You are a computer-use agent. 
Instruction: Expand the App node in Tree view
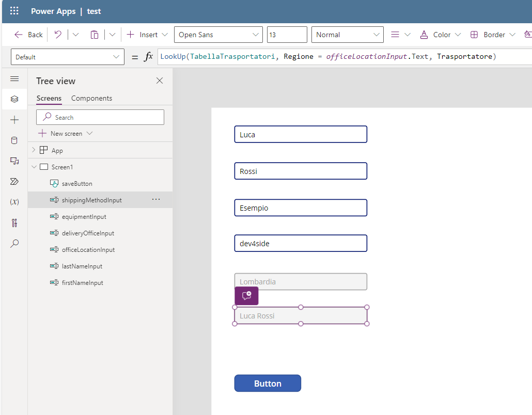[x=33, y=150]
